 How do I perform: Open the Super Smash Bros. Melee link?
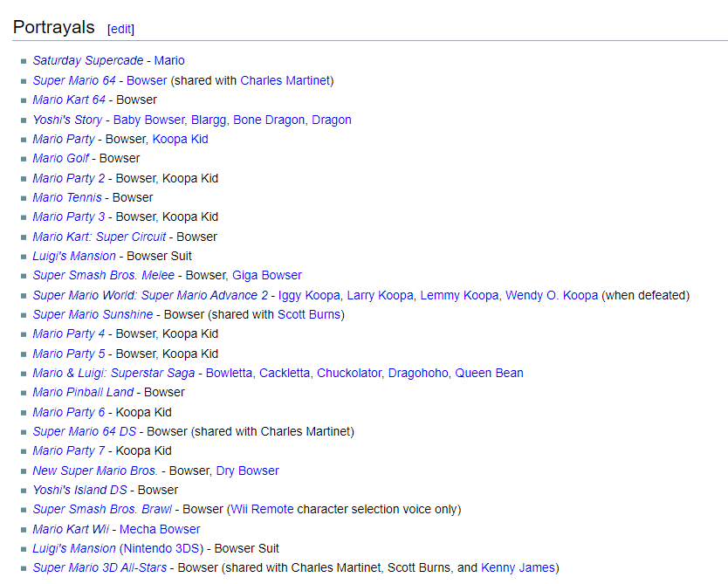point(104,276)
